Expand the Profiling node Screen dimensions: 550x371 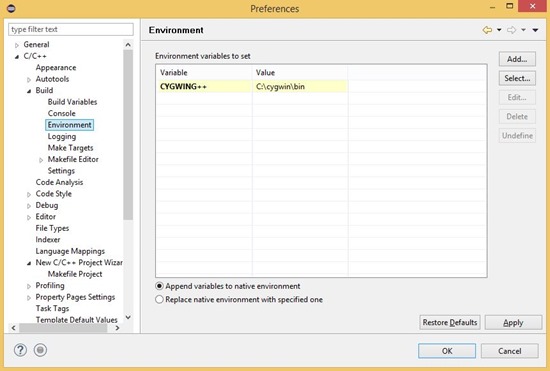tap(29, 286)
